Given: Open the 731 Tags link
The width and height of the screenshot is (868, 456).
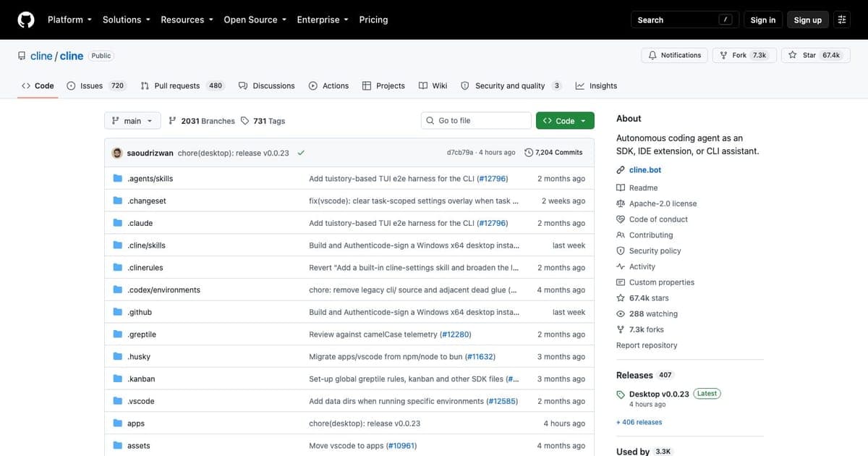Looking at the screenshot, I should [x=263, y=121].
